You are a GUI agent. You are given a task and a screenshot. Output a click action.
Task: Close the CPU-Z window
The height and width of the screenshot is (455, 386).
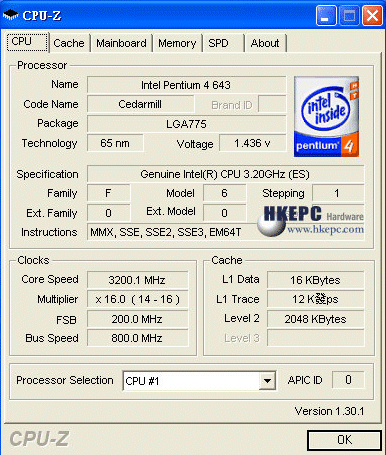[x=372, y=15]
